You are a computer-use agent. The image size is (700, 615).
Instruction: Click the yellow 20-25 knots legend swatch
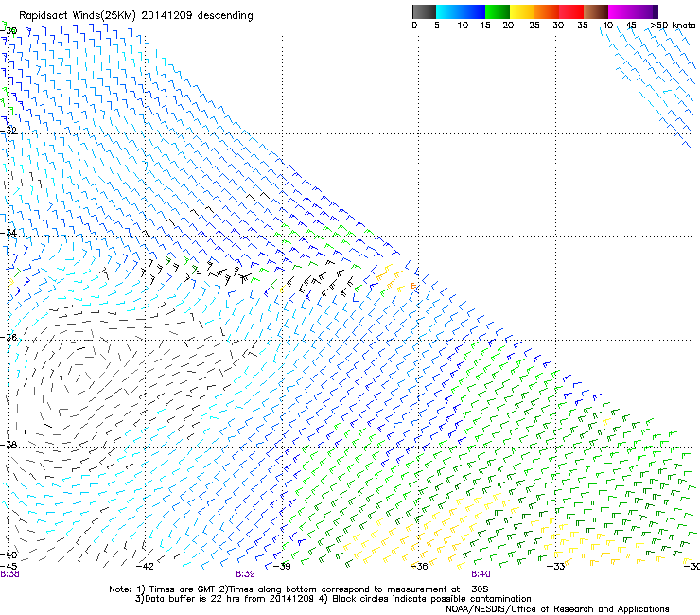(522, 11)
